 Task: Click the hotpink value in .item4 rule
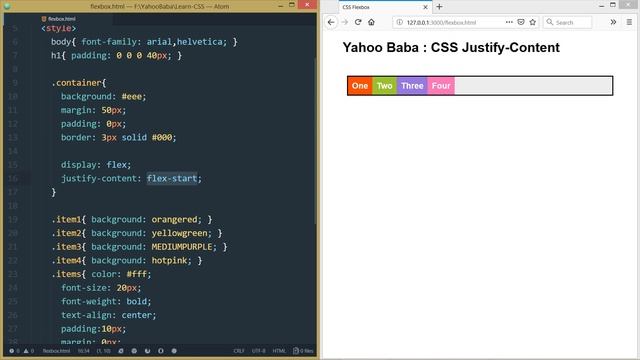pos(169,260)
